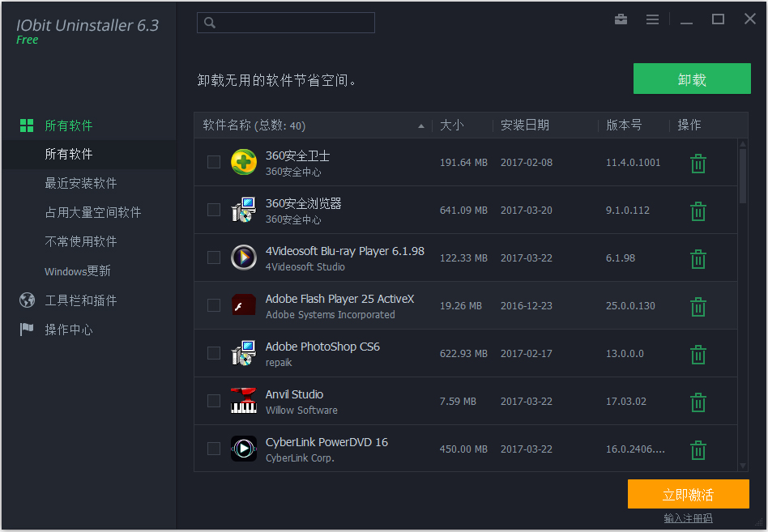
Task: Select the Anvil Studio checkbox
Action: pos(214,401)
